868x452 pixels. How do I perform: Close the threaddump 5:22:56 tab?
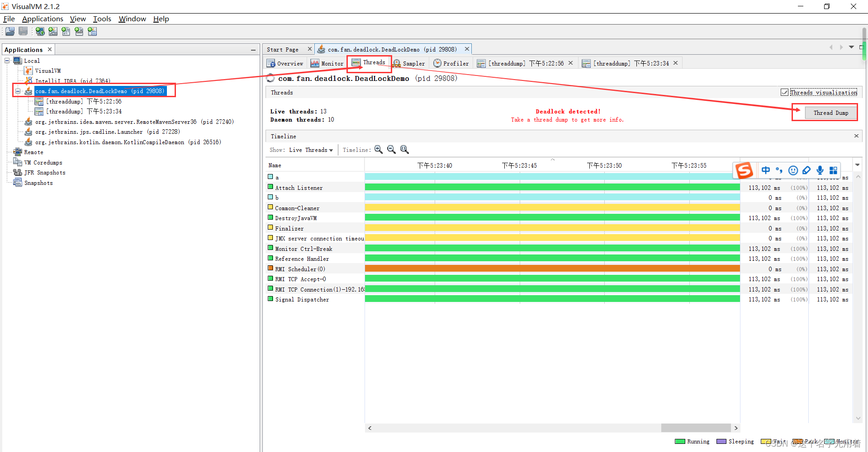click(x=571, y=63)
